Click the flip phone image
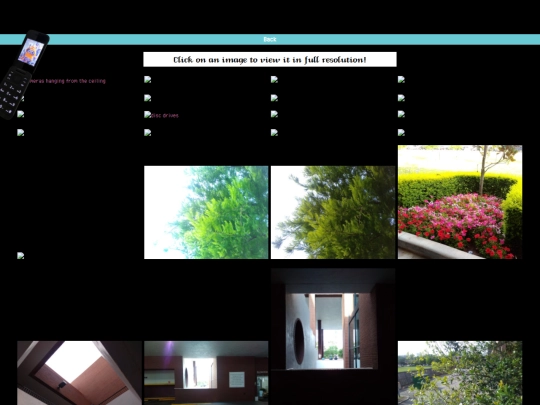Viewport: 540px width, 405px height. 24,75
